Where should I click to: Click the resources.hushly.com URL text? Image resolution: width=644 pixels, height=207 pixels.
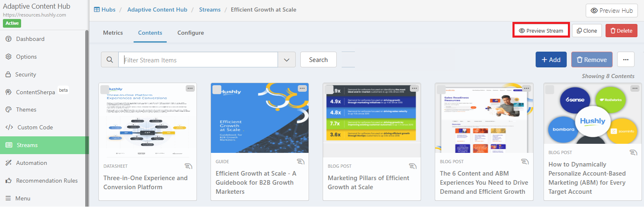click(x=34, y=14)
